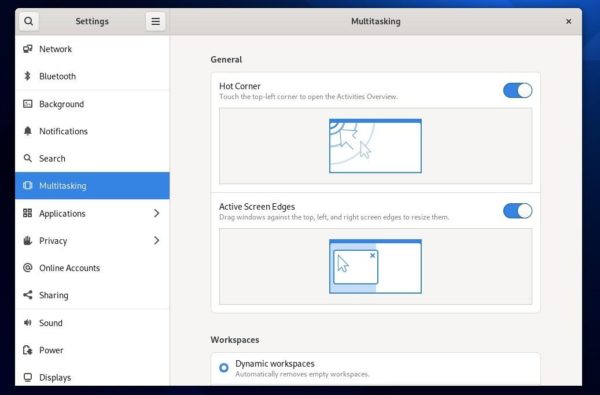Open the Settings hamburger menu
The width and height of the screenshot is (600, 395).
155,21
